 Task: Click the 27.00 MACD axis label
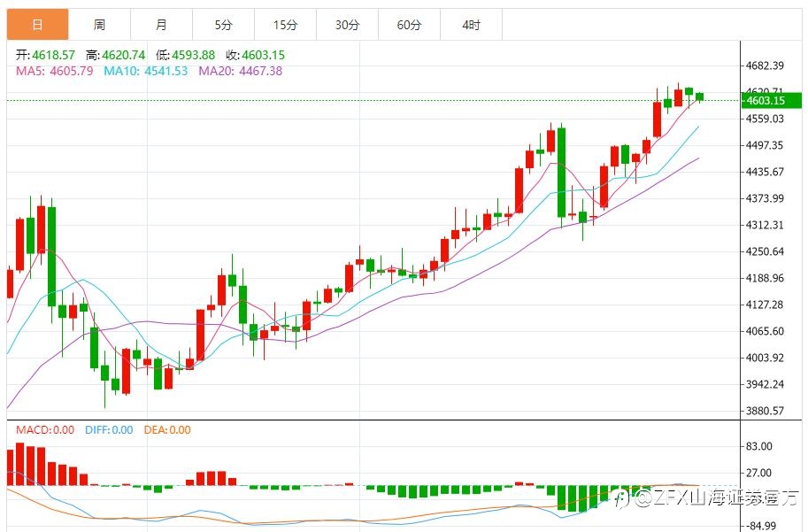(x=759, y=473)
